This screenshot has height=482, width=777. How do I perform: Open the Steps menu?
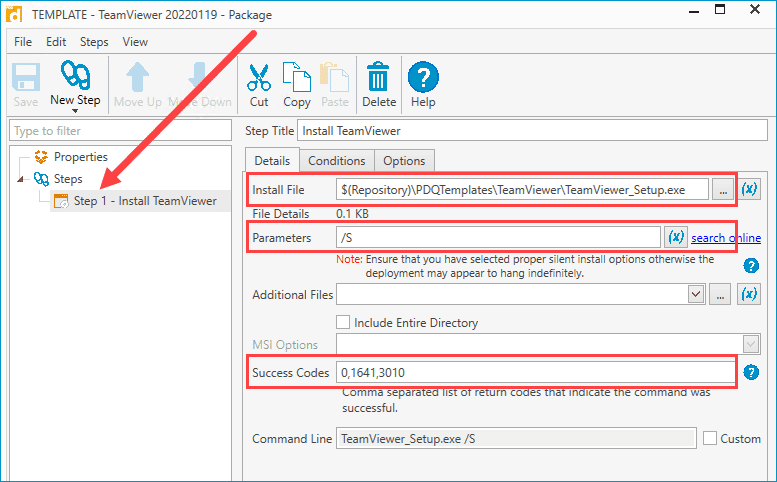94,42
